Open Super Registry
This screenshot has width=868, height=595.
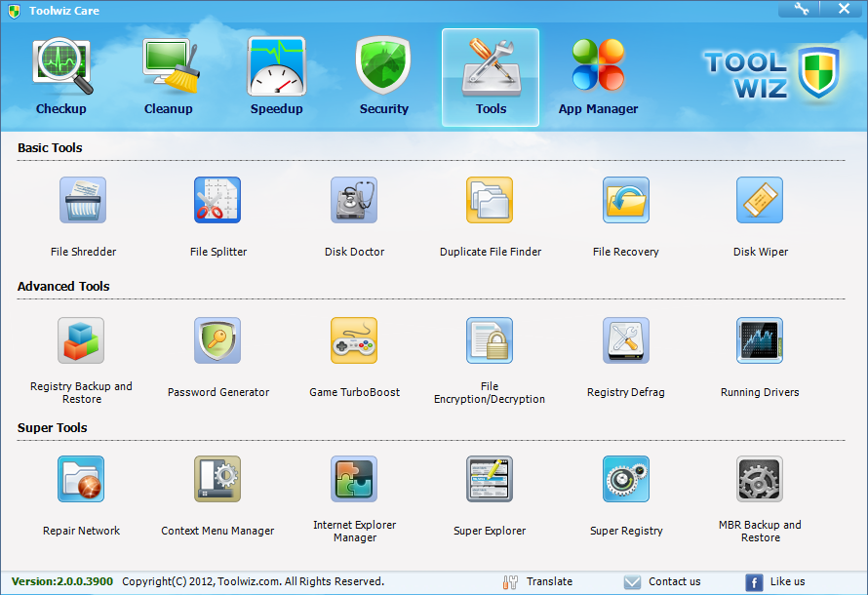click(x=626, y=479)
